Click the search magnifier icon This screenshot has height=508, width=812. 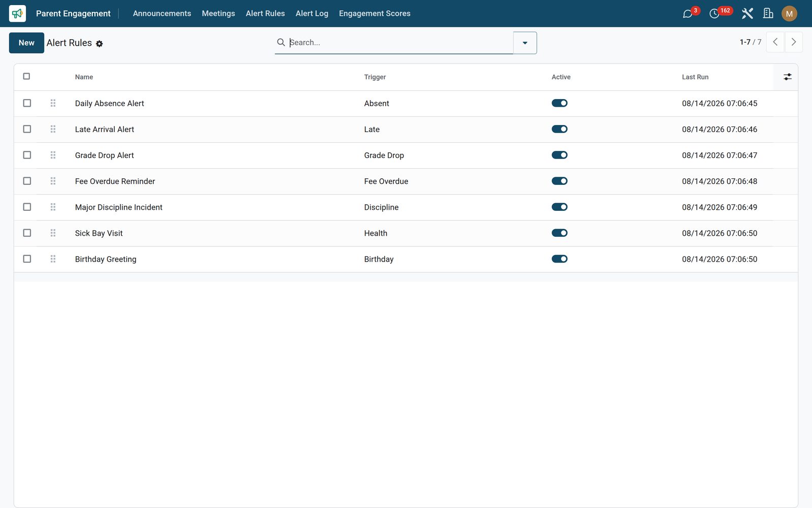(x=281, y=42)
